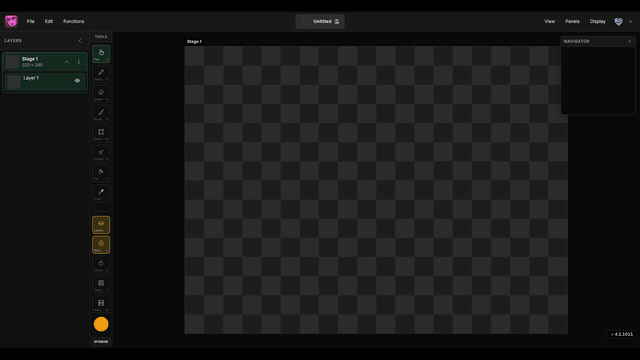This screenshot has height=360, width=640.
Task: Click the LAYERS panel heading
Action: point(13,41)
